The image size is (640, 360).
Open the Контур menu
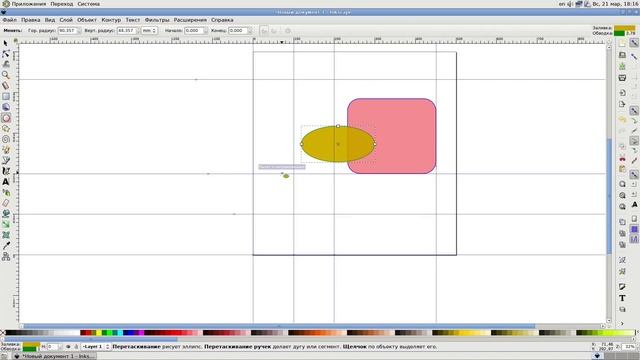click(x=111, y=20)
